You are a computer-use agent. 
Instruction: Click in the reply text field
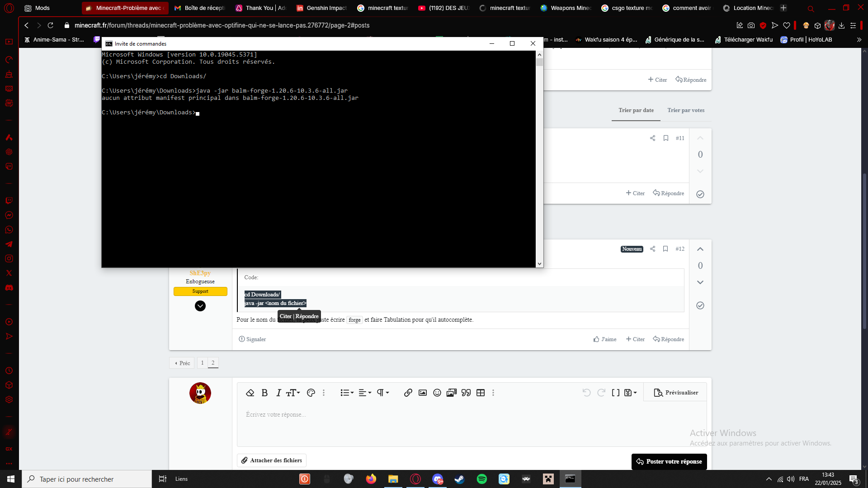472,424
